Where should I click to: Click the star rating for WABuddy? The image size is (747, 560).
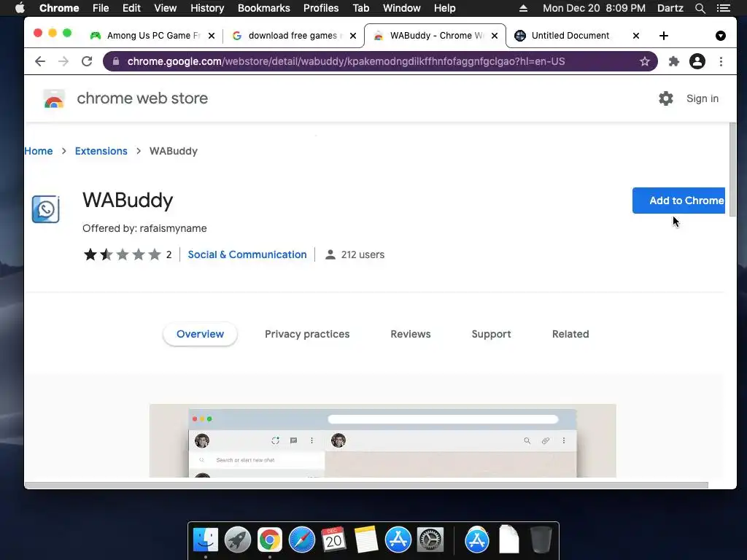[123, 254]
